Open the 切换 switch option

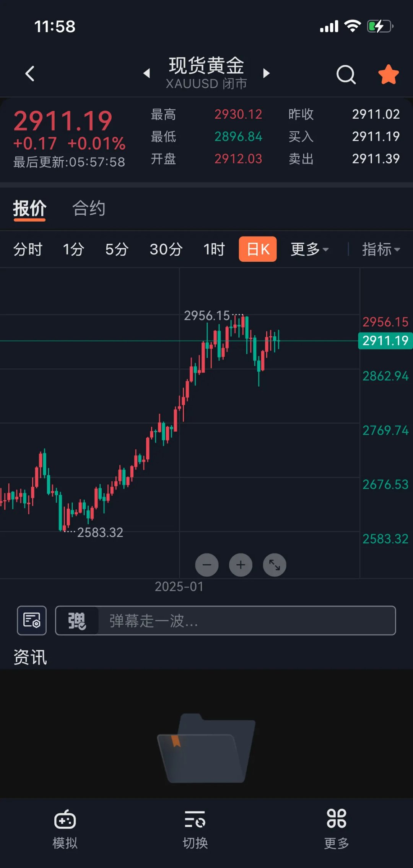(195, 830)
